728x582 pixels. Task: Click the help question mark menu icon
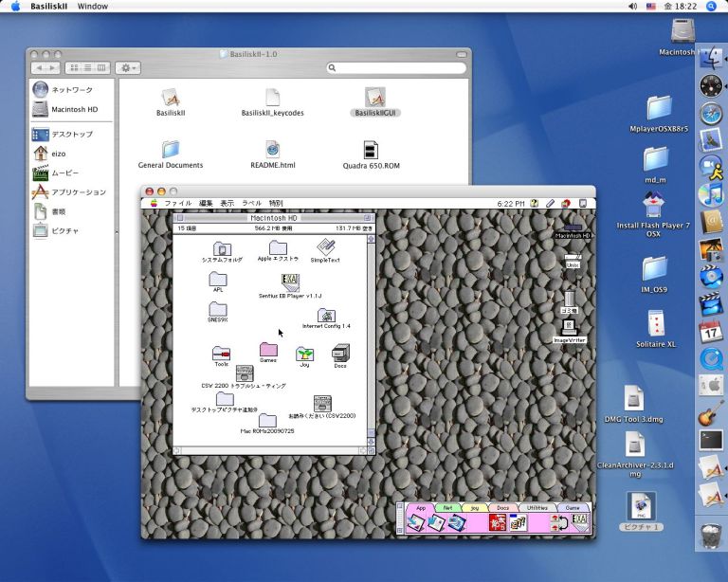click(535, 203)
